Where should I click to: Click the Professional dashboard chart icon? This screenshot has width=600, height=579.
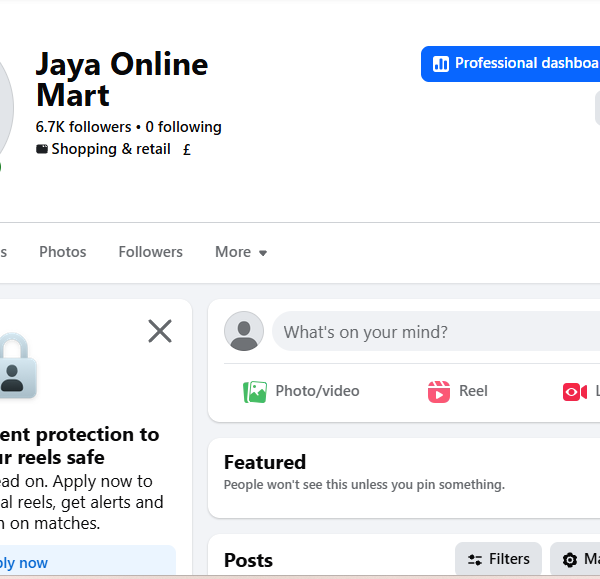point(441,64)
